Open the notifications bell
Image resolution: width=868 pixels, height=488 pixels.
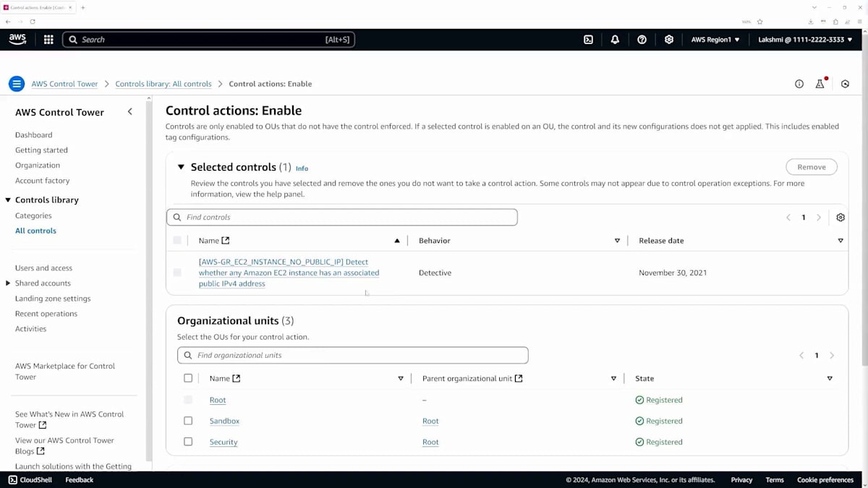coord(615,40)
